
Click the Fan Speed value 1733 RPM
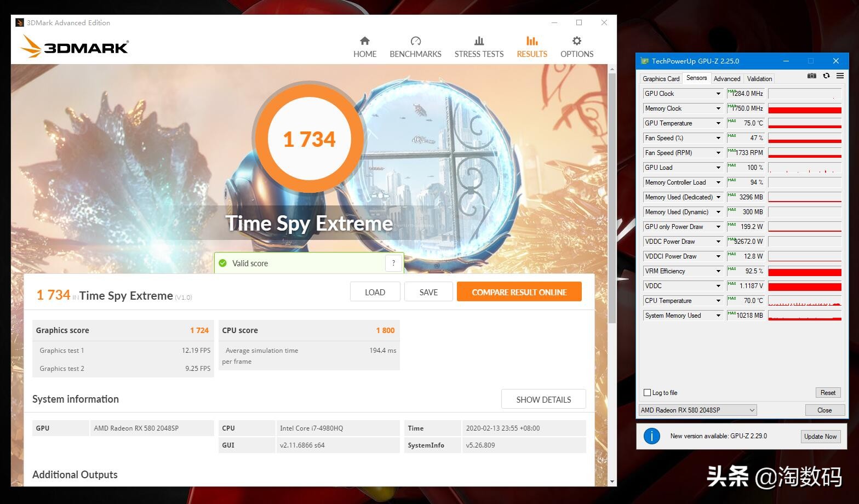point(746,153)
